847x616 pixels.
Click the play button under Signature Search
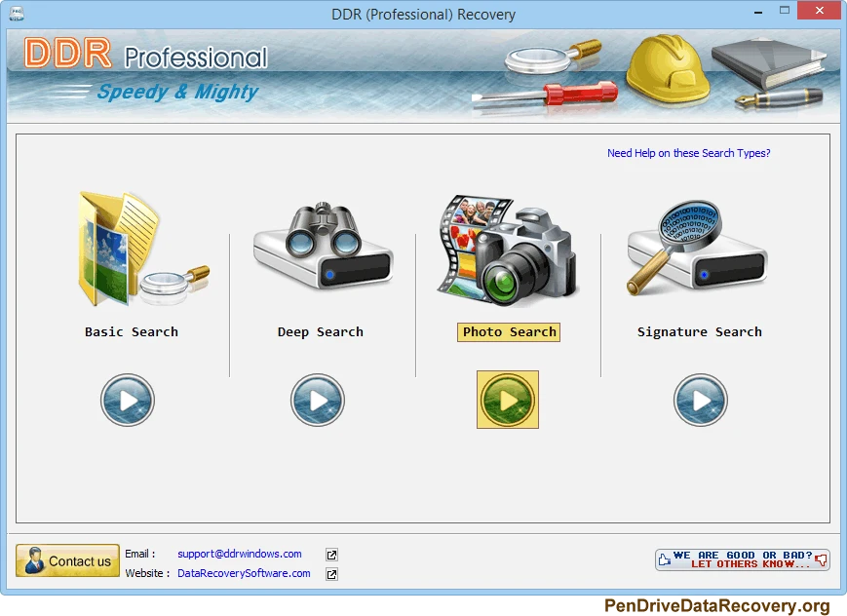pyautogui.click(x=701, y=400)
